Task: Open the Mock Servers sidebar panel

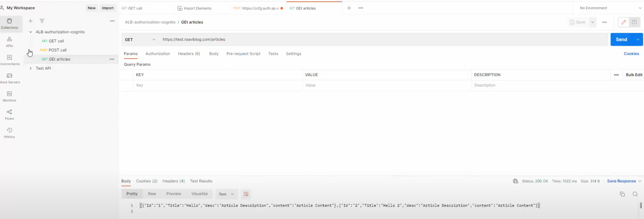Action: 10,78
